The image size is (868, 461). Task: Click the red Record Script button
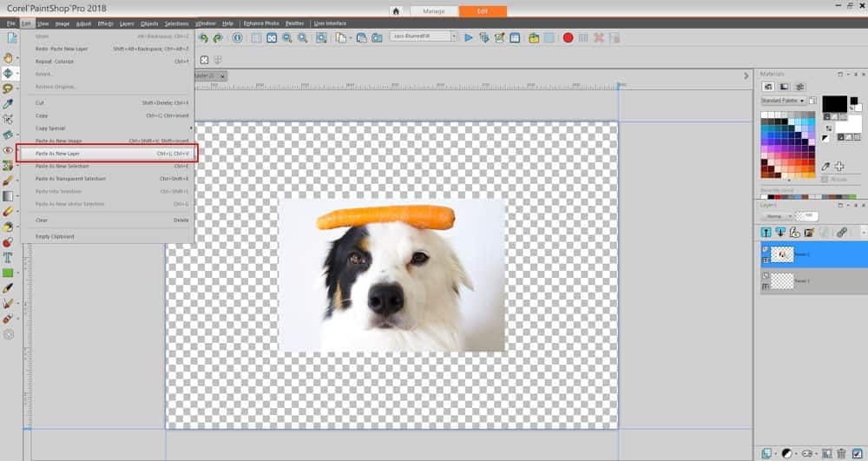[568, 37]
